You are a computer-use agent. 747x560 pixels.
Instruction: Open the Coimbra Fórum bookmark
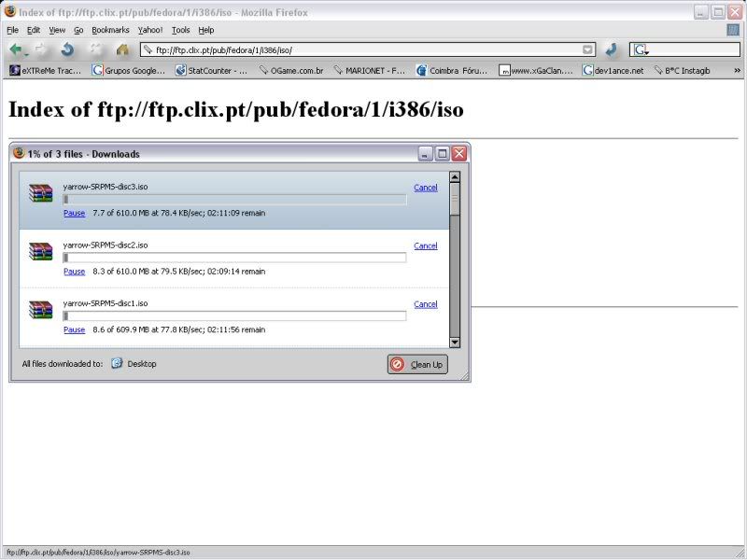pos(452,70)
